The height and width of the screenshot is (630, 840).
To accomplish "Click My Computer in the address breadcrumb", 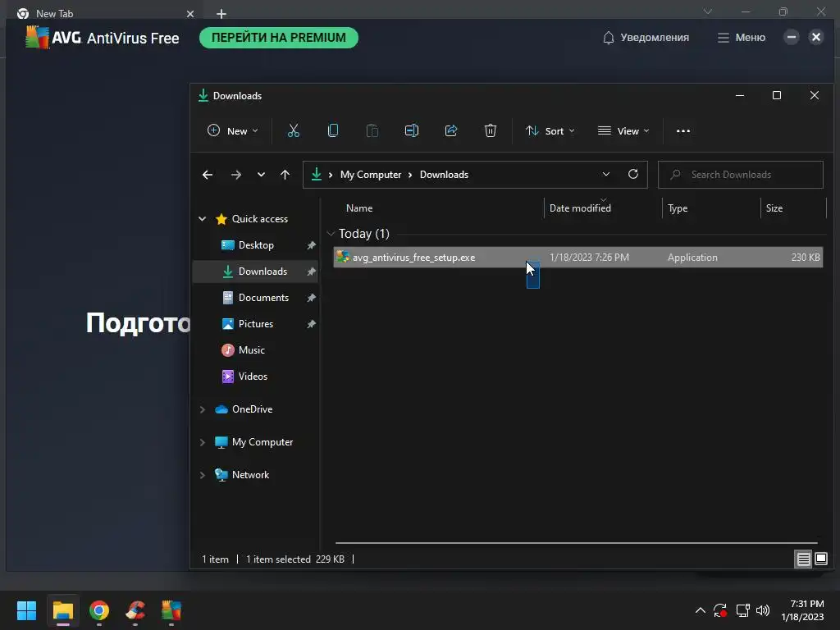I will pos(371,175).
